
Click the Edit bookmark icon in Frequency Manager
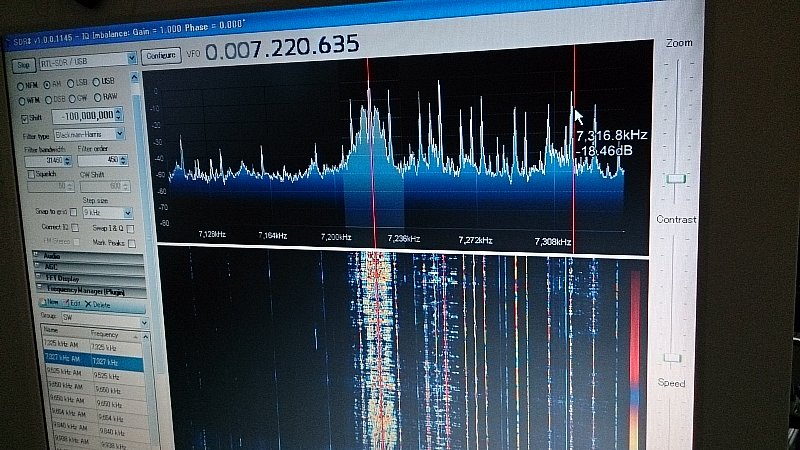(65, 303)
